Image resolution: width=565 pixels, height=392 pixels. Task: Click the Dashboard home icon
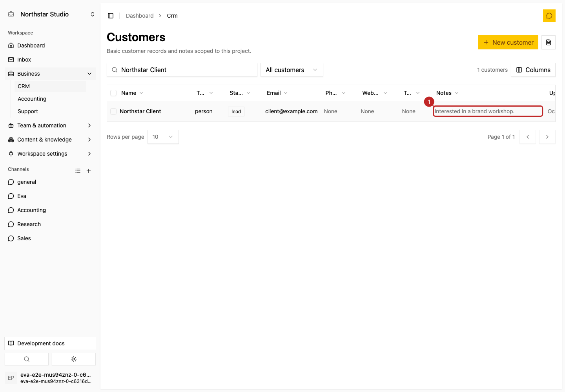click(11, 45)
